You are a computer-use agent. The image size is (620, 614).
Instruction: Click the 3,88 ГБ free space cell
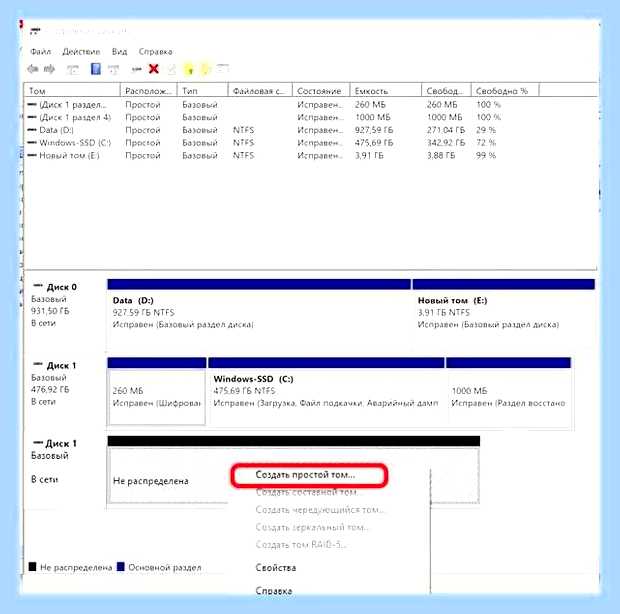point(441,155)
